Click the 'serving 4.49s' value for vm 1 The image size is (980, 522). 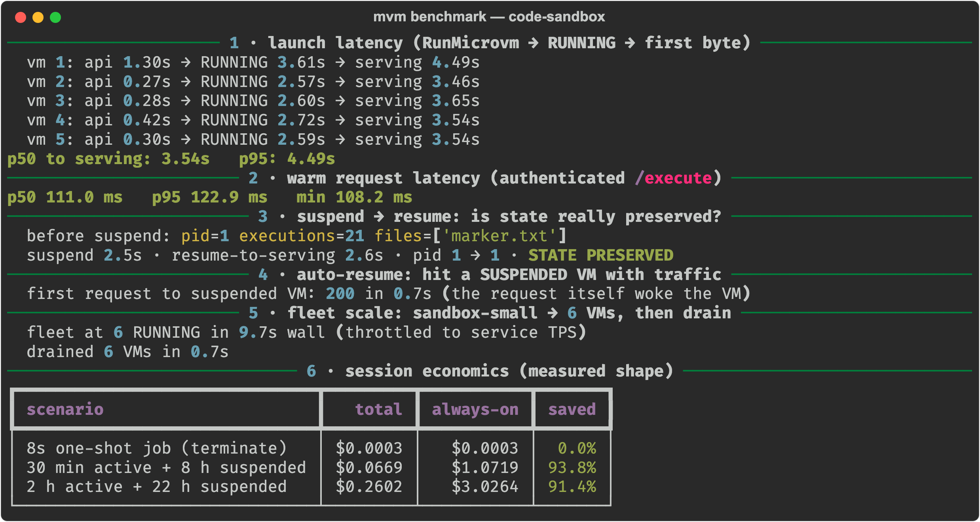[x=417, y=62]
